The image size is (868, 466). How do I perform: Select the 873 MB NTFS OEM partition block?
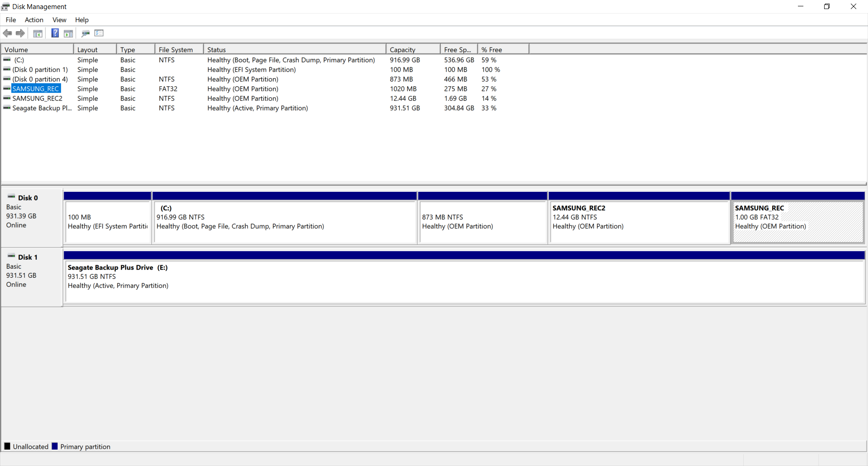tap(483, 222)
